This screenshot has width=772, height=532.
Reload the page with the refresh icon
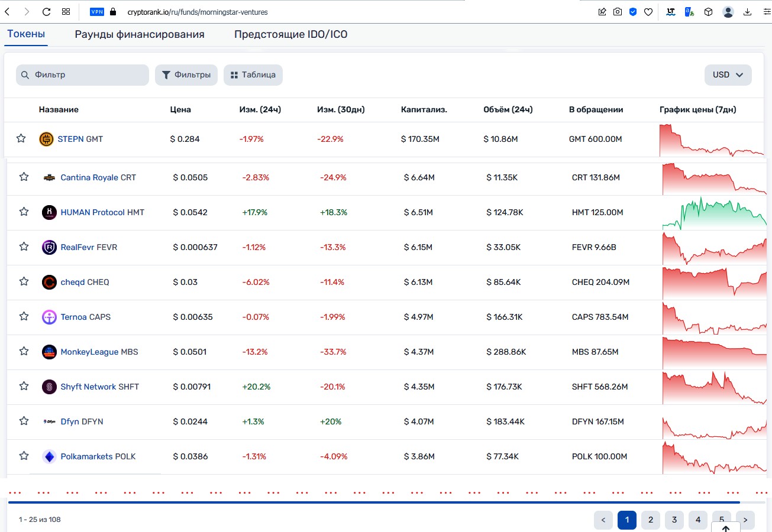[x=46, y=11]
